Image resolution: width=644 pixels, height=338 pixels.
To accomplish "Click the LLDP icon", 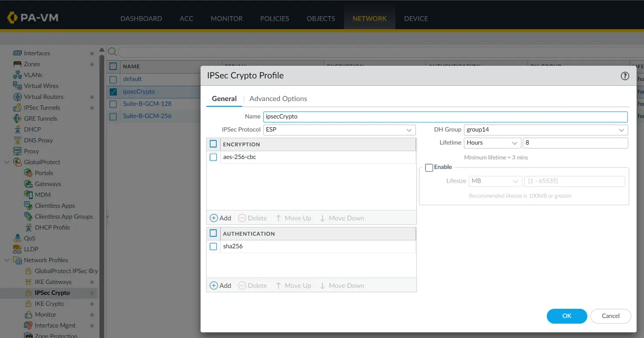I will coord(17,249).
